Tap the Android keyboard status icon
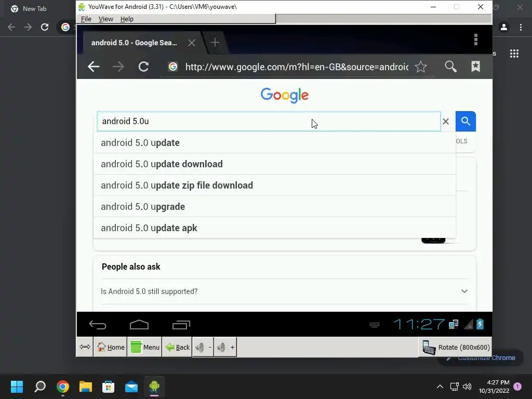The height and width of the screenshot is (399, 532). pos(375,325)
